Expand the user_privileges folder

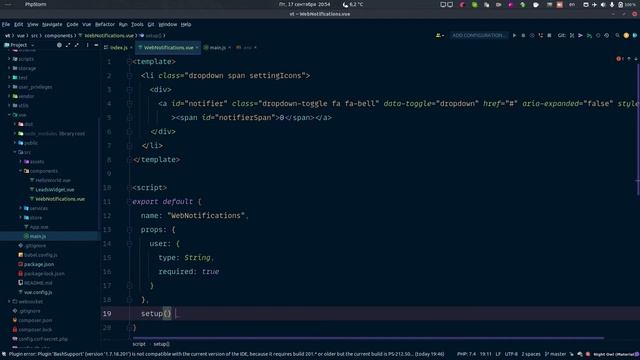[9, 87]
